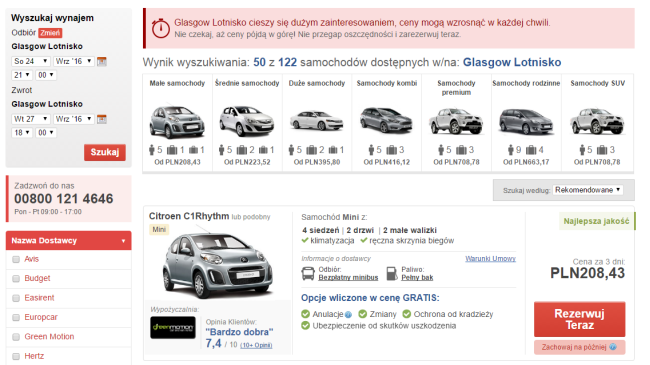This screenshot has width=650, height=365.
Task: Open the pickup day dropdown So 24
Action: point(31,61)
